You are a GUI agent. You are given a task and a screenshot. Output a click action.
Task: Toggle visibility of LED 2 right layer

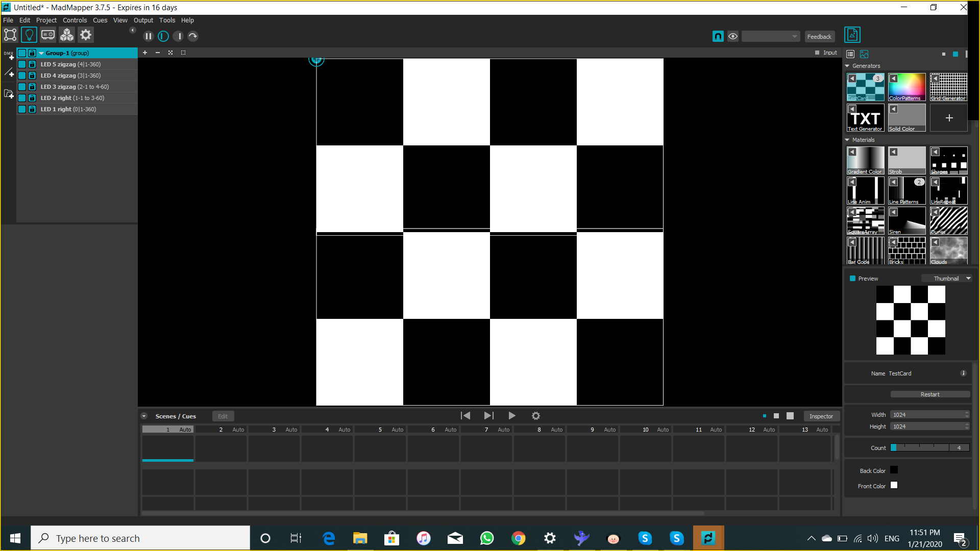[x=21, y=97]
